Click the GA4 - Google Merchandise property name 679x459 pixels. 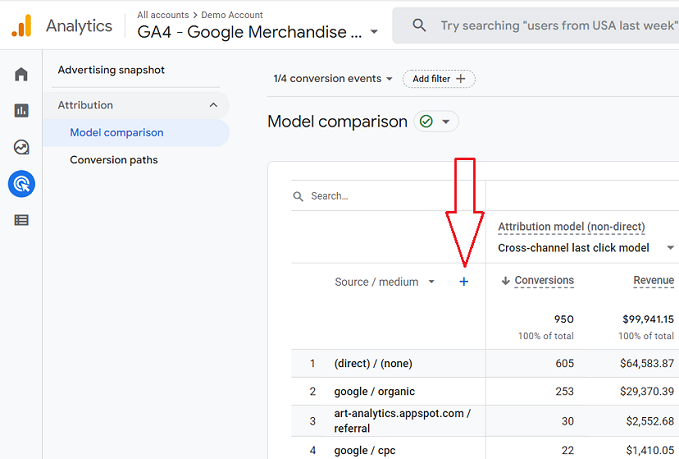point(249,32)
